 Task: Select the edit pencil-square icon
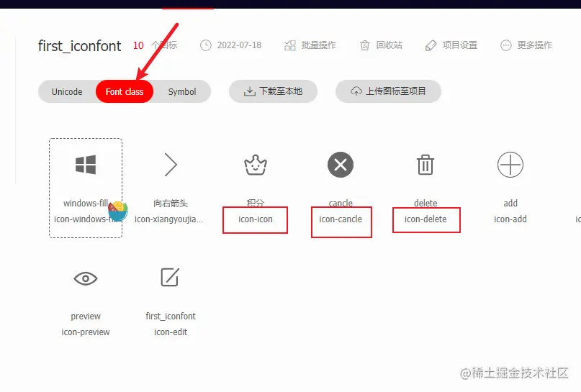click(x=170, y=277)
